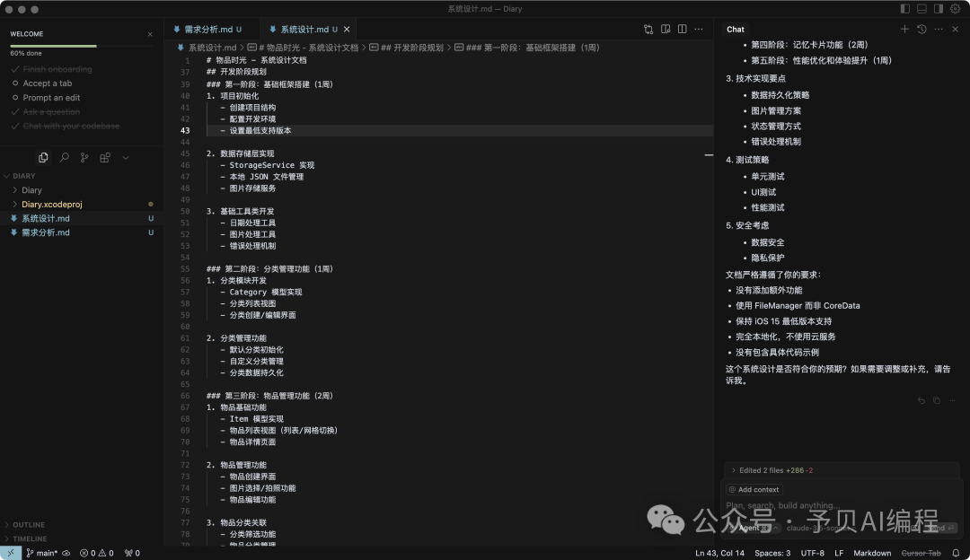Screen dimensions: 970x560
Task: Click publish to cloud sync icon
Action: pyautogui.click(x=66, y=553)
